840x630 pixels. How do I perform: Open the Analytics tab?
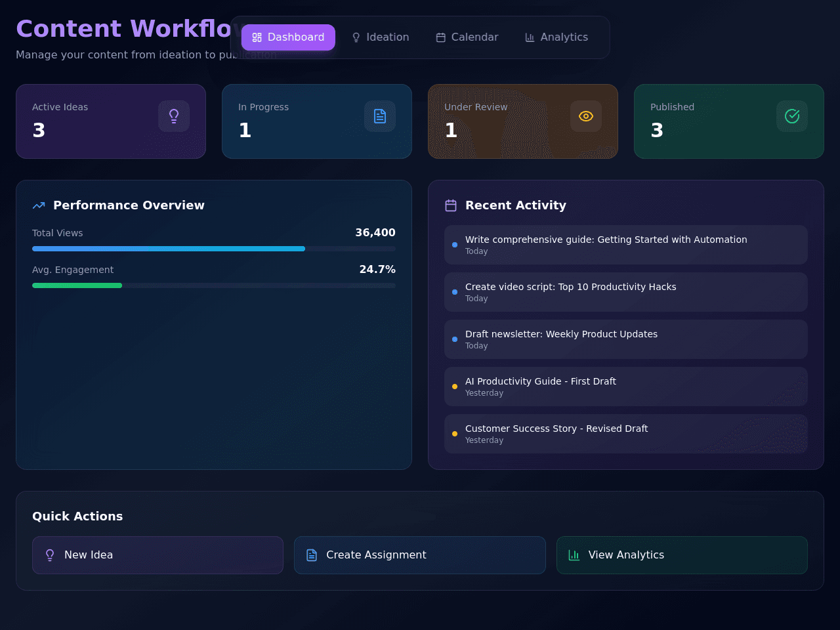(556, 37)
